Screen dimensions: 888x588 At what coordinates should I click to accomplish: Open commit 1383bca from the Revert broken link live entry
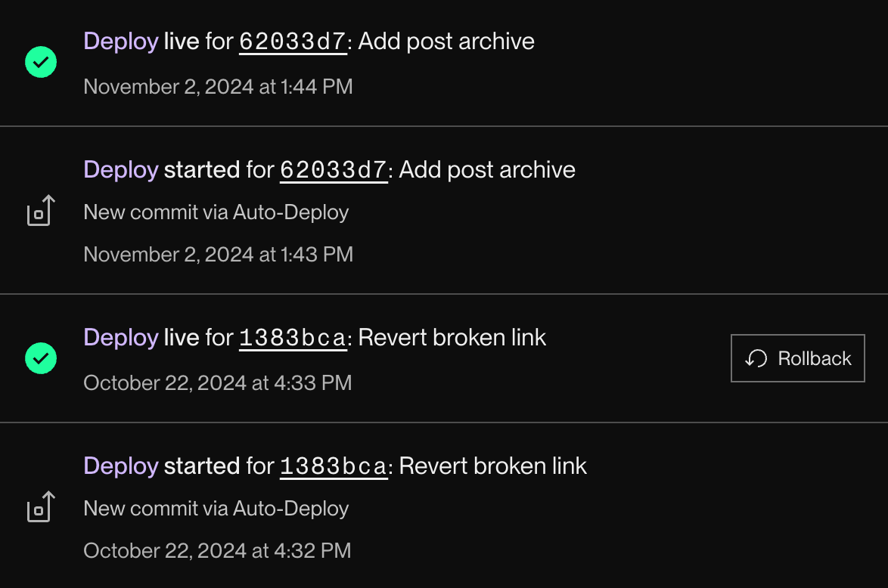292,338
